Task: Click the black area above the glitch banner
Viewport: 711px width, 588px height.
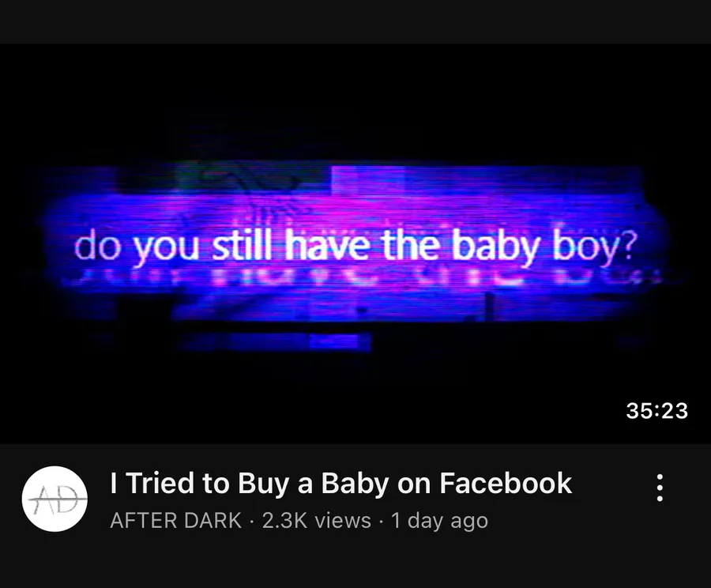Action: 355,100
